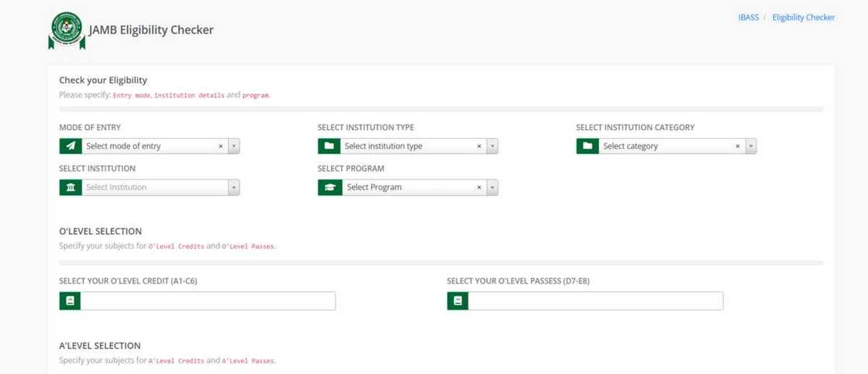This screenshot has height=374, width=868.
Task: Clear the Select Program selection with the x
Action: pos(479,187)
